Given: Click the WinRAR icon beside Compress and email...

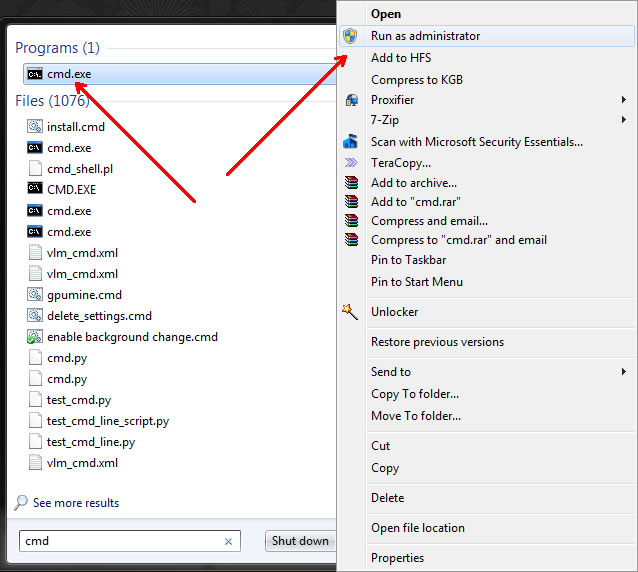Looking at the screenshot, I should (x=352, y=221).
